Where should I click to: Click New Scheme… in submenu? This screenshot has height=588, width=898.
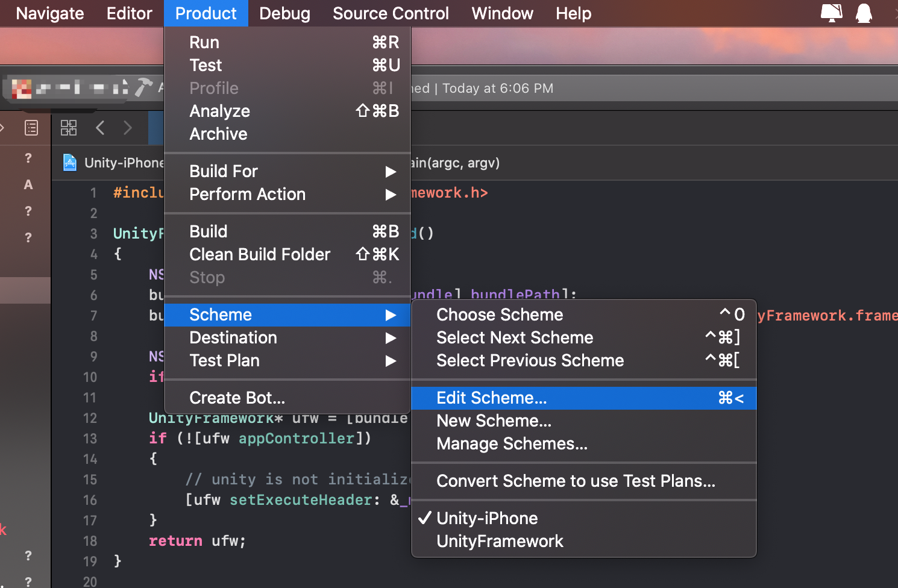point(583,421)
